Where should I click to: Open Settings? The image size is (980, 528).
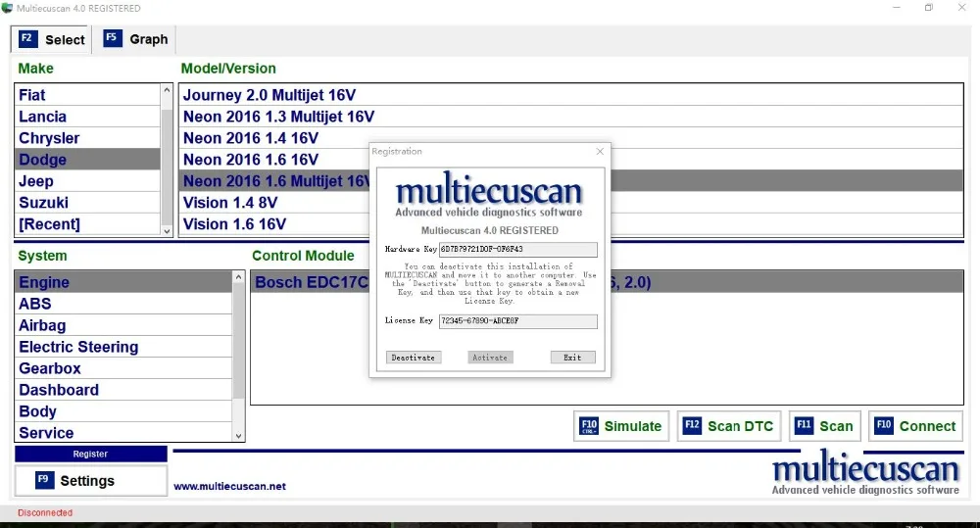coord(91,481)
